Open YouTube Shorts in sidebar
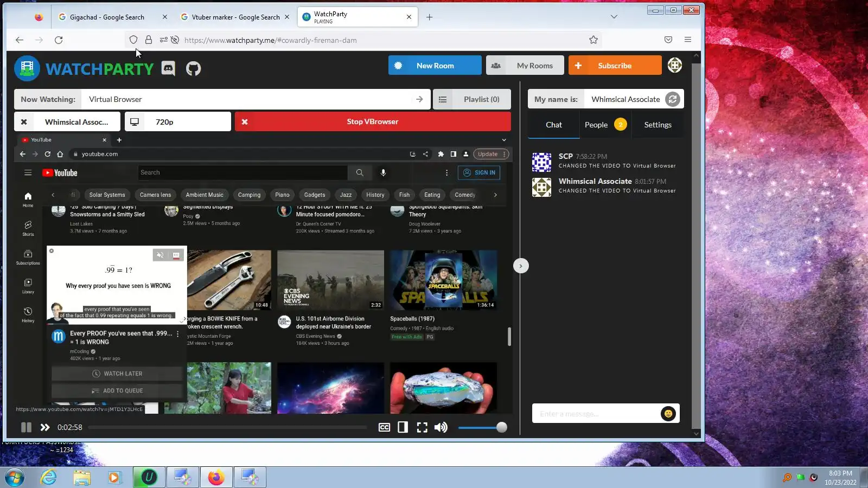This screenshot has width=868, height=488. (28, 228)
